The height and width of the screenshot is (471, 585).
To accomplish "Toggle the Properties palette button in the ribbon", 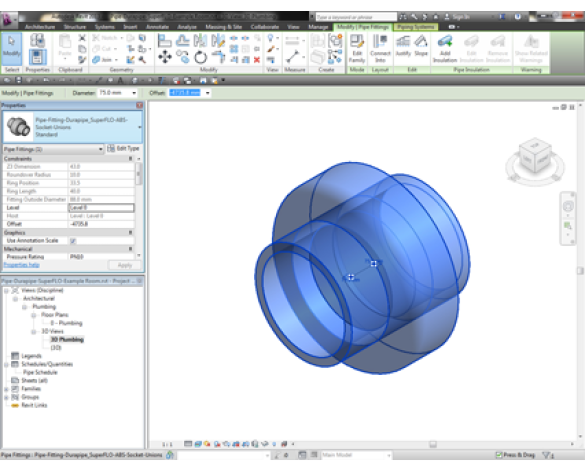I will click(x=37, y=57).
